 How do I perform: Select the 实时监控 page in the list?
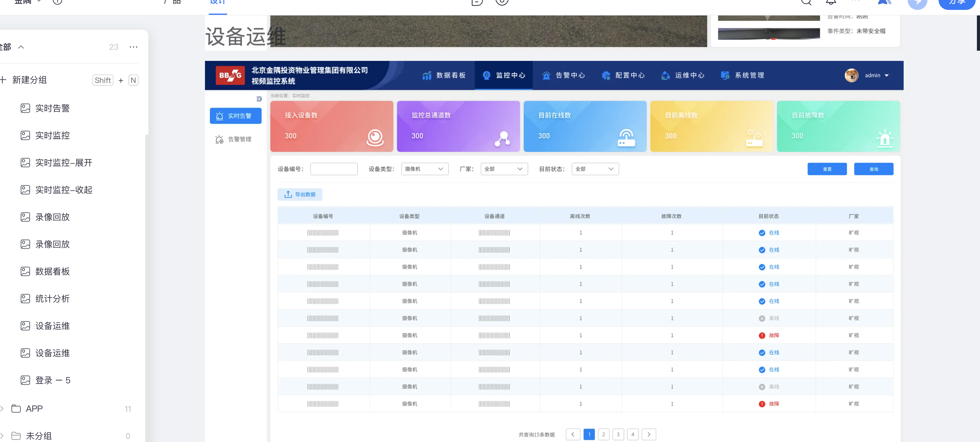click(x=53, y=135)
